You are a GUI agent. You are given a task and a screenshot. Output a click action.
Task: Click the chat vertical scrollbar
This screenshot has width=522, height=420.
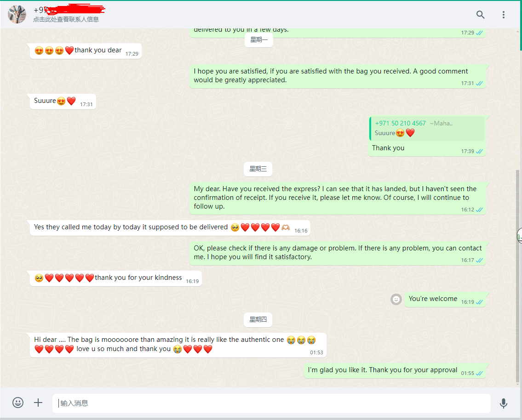coord(517,276)
